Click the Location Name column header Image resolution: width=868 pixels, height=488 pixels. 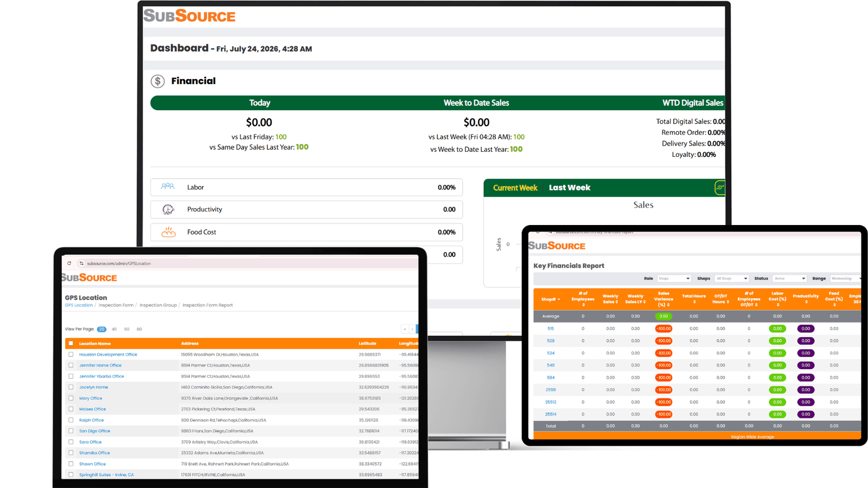pyautogui.click(x=95, y=343)
